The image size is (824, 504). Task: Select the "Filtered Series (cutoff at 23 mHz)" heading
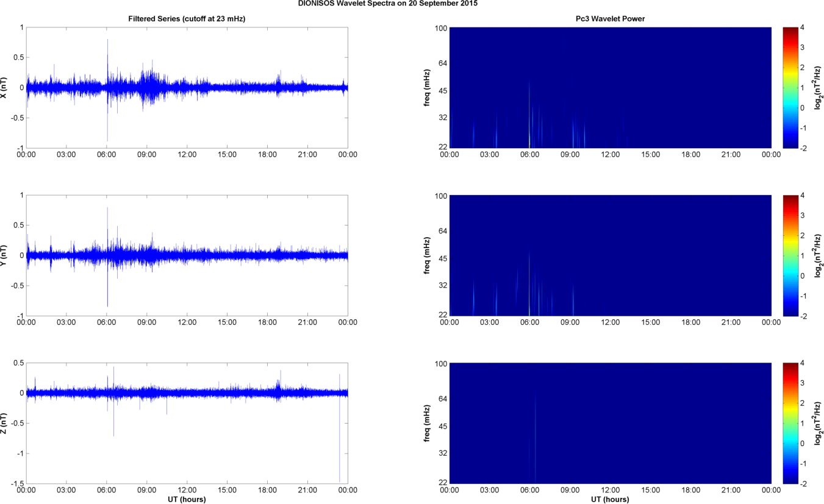point(187,19)
